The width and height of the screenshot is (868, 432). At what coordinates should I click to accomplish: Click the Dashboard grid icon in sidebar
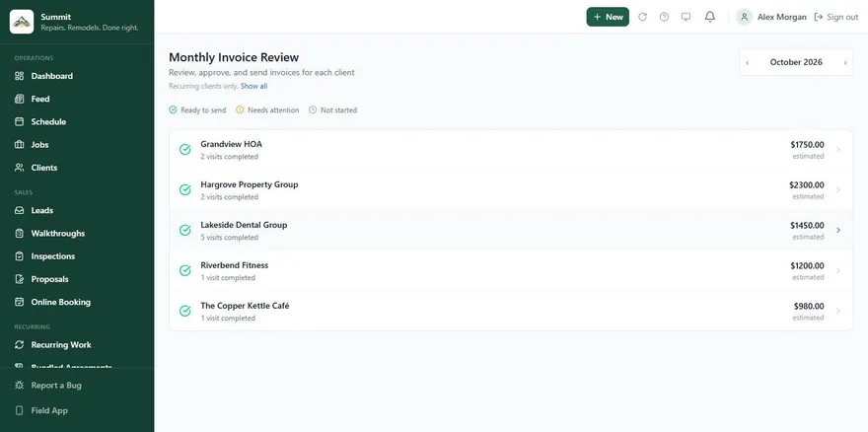pyautogui.click(x=20, y=76)
